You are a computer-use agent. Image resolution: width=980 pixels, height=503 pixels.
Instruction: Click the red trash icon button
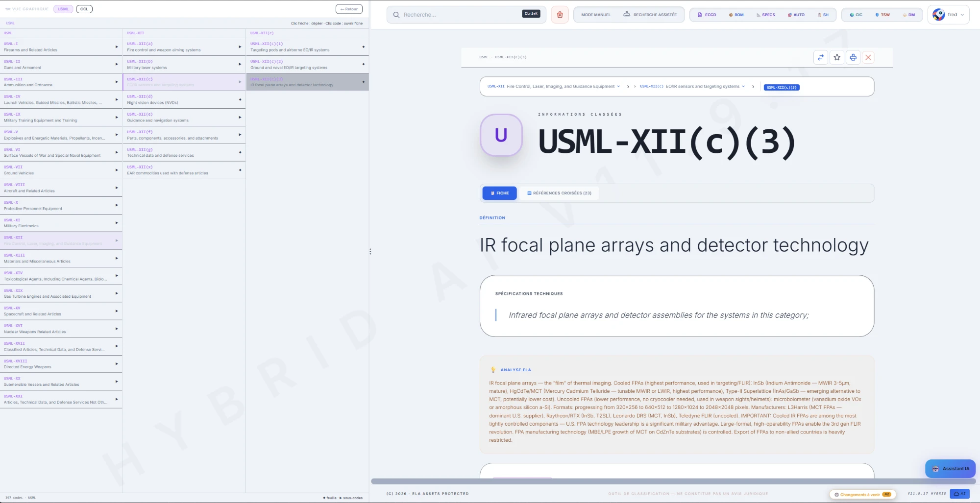point(560,15)
